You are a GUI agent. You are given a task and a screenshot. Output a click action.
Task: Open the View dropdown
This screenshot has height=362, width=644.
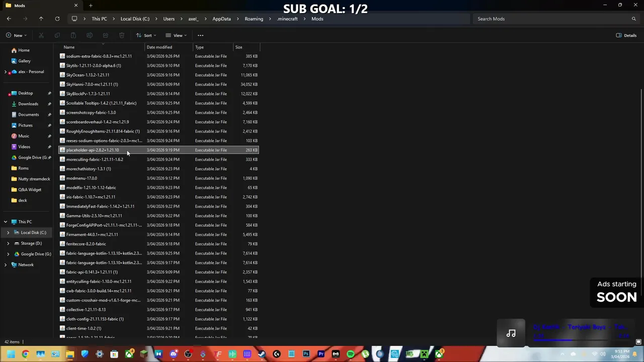click(177, 35)
